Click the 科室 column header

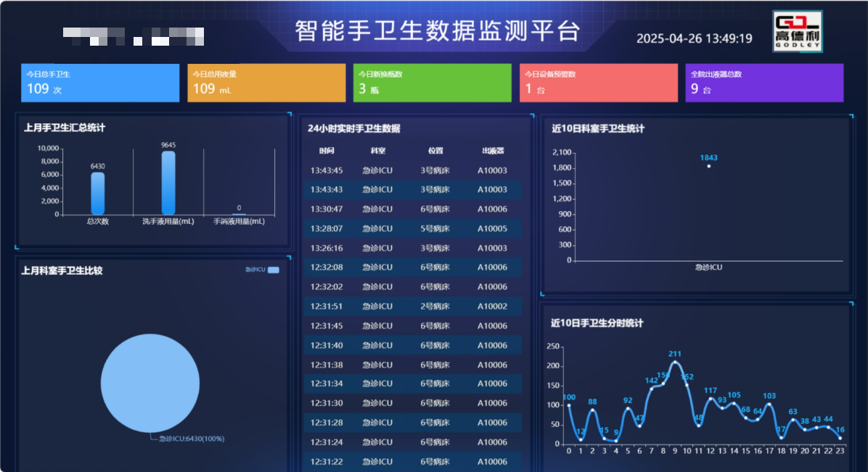point(377,151)
